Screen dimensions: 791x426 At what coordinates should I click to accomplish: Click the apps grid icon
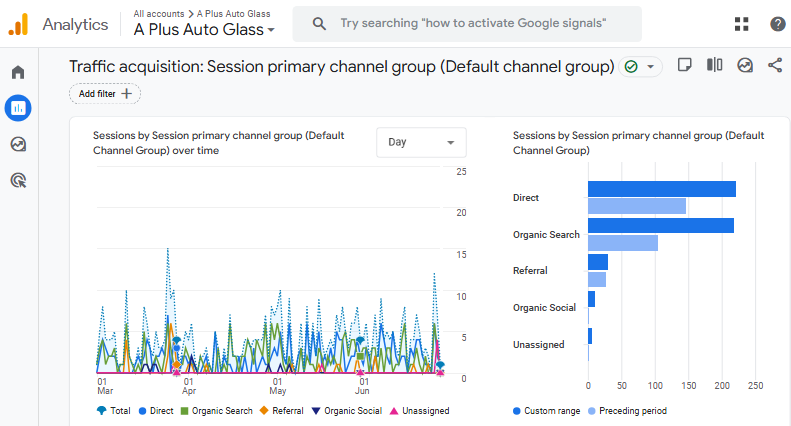point(741,24)
